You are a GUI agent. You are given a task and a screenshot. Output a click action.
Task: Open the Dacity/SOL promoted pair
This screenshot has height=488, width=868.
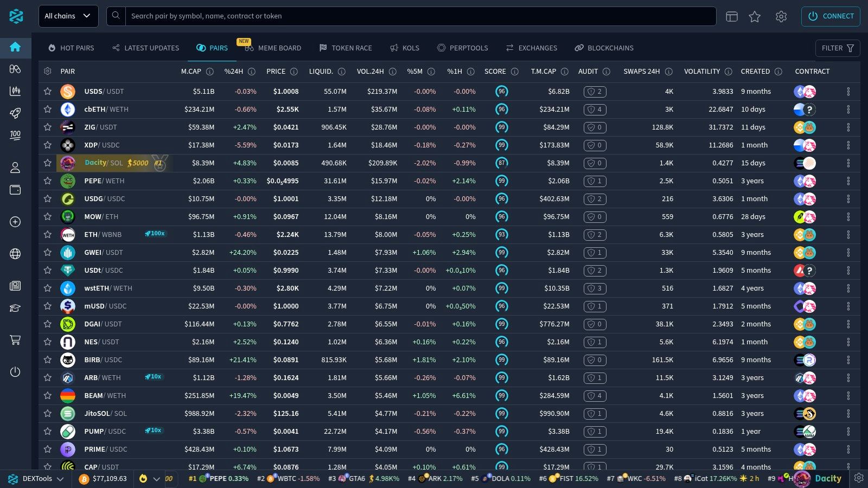(114, 163)
